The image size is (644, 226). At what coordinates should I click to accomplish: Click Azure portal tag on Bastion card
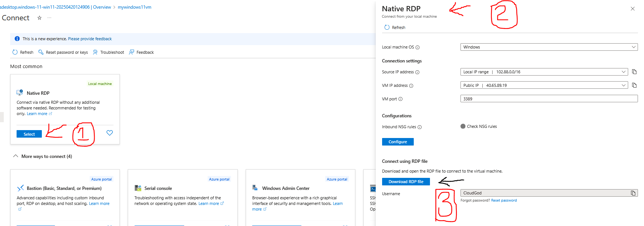(x=101, y=179)
